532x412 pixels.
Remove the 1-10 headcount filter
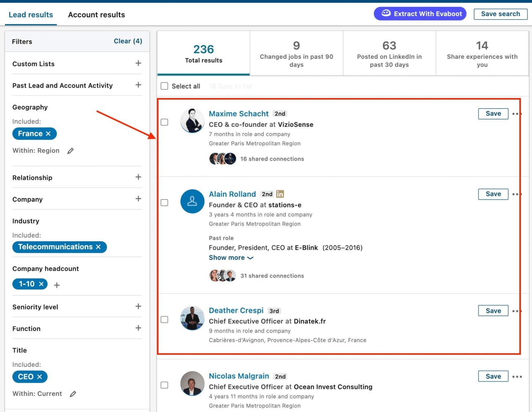41,284
